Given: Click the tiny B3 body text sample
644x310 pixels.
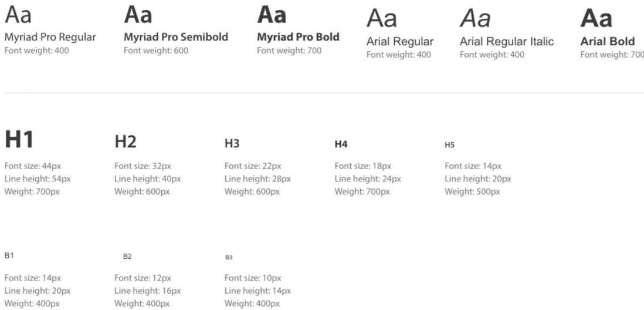Looking at the screenshot, I should (x=229, y=257).
